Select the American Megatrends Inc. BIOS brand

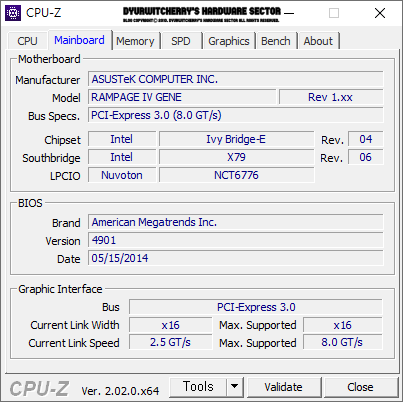click(x=236, y=222)
